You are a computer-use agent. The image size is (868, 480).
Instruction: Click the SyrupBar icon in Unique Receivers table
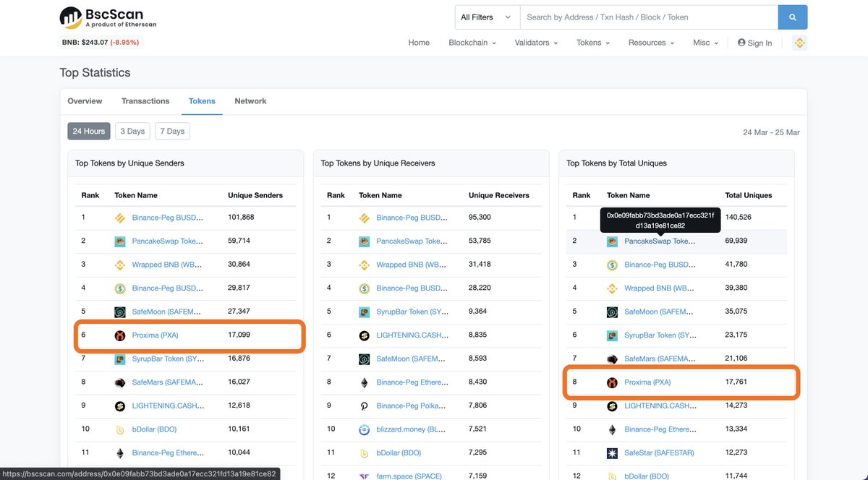point(365,312)
